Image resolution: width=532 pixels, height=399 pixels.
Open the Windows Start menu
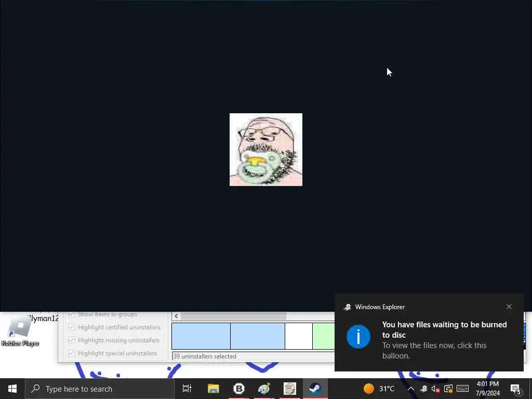[12, 389]
